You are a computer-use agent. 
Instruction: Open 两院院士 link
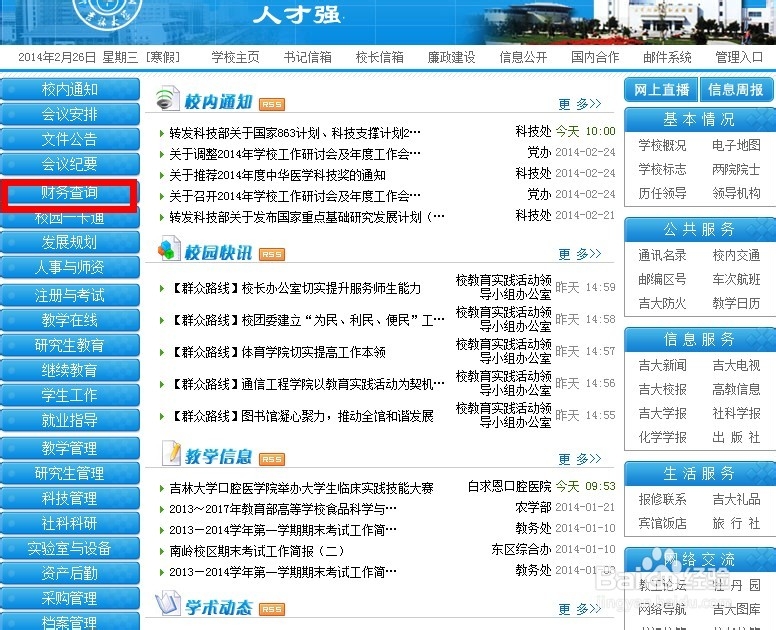[x=736, y=169]
